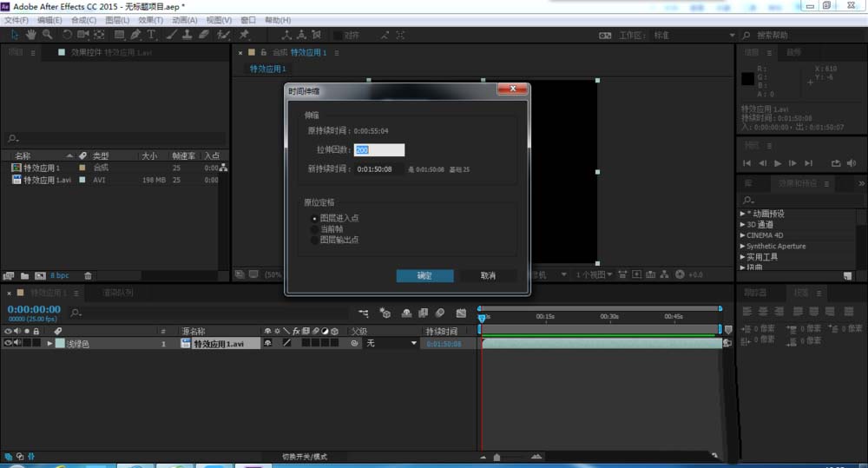This screenshot has height=468, width=868.
Task: Select the Puppet Pin tool
Action: (245, 35)
